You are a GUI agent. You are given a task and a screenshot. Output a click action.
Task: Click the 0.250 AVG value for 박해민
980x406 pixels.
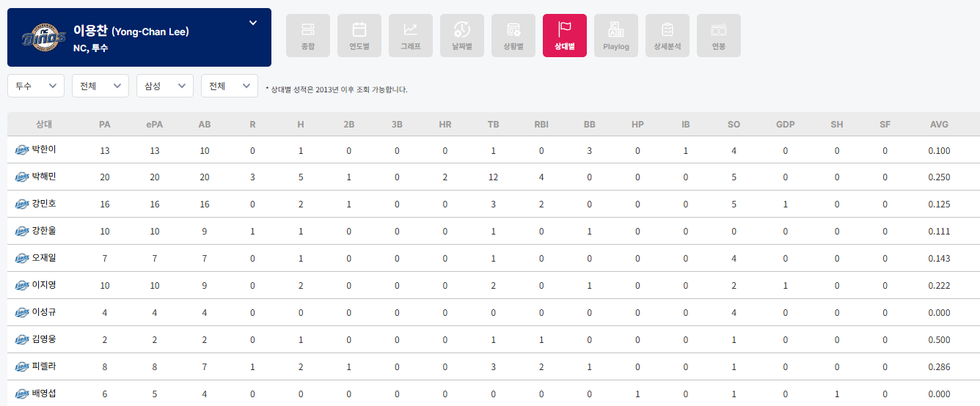click(939, 177)
